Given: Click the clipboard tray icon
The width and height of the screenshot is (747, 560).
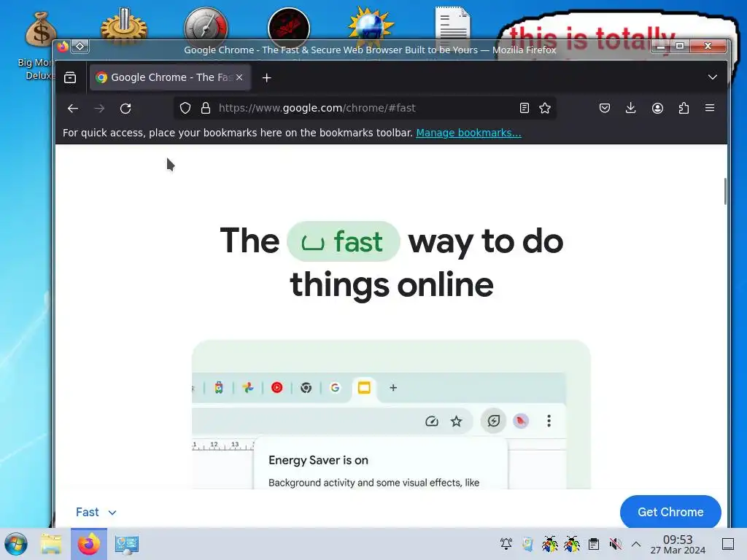Looking at the screenshot, I should [x=594, y=544].
